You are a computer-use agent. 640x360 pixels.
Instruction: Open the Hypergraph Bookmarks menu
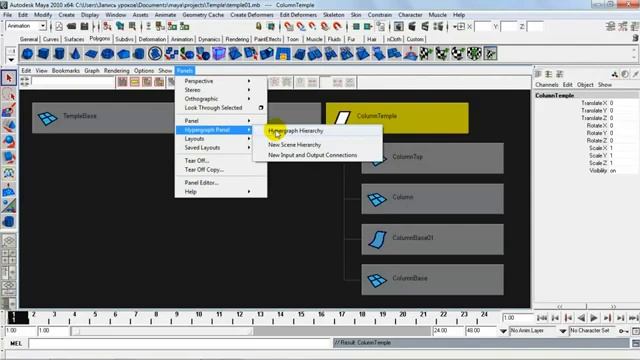coord(66,71)
